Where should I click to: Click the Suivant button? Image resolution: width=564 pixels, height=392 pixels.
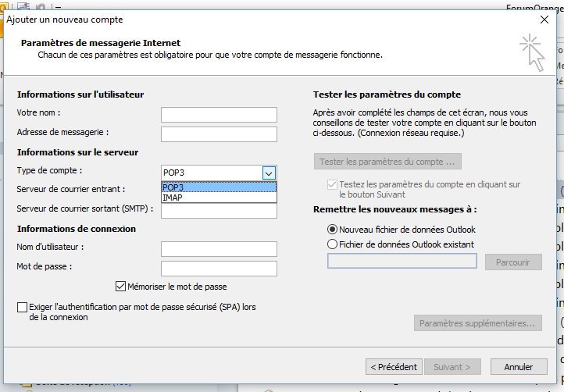point(452,366)
